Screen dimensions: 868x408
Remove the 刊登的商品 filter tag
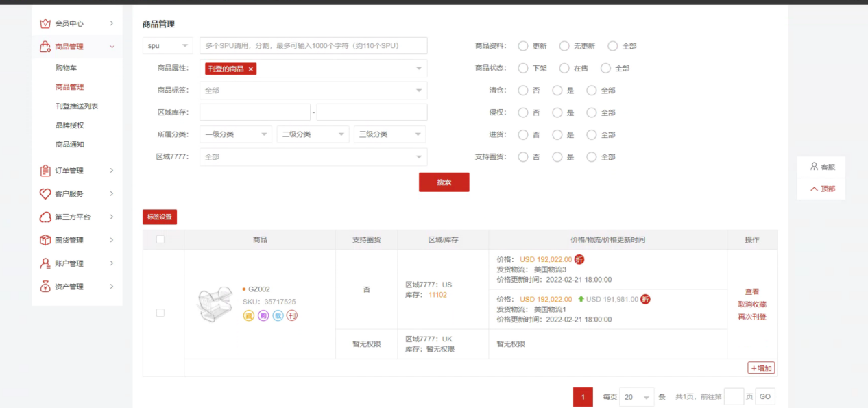pyautogui.click(x=251, y=69)
